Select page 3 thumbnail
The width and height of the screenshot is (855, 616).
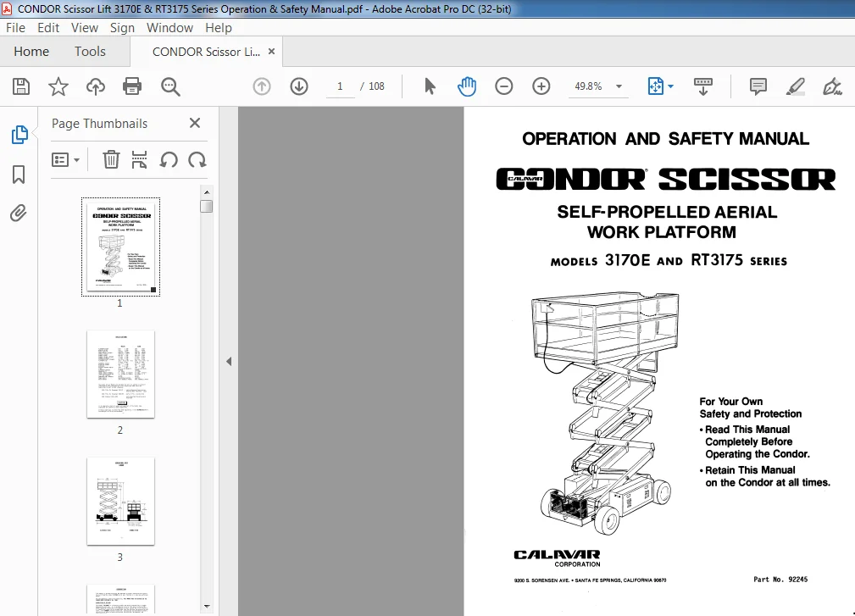point(120,502)
